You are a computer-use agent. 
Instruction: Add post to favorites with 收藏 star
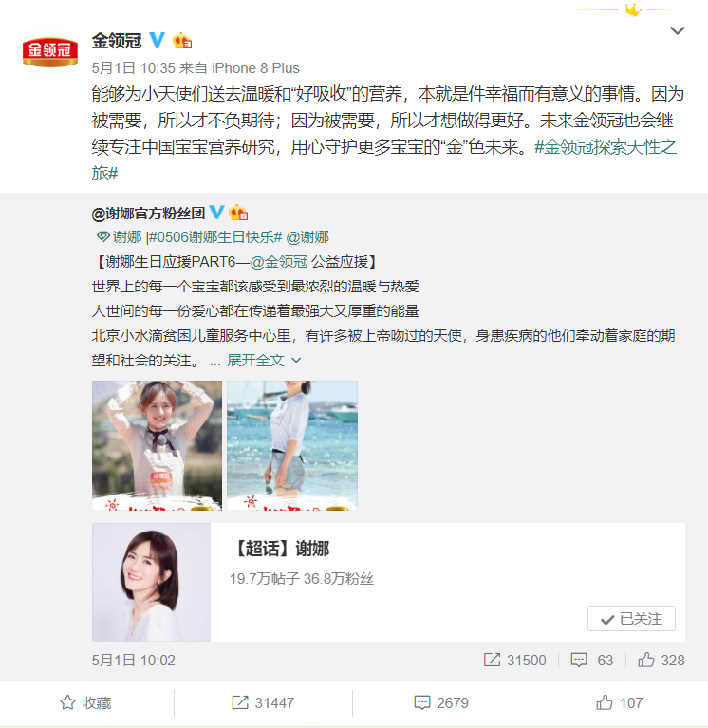[85, 703]
